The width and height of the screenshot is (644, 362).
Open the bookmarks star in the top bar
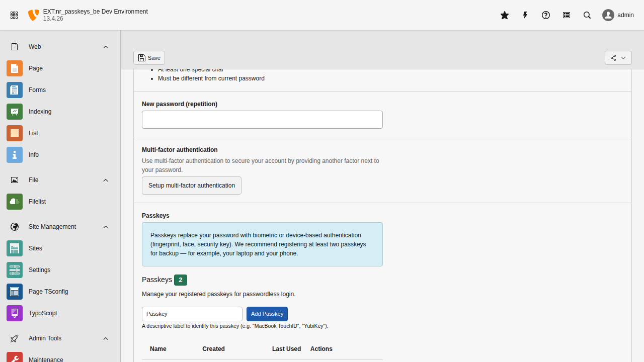tap(505, 15)
